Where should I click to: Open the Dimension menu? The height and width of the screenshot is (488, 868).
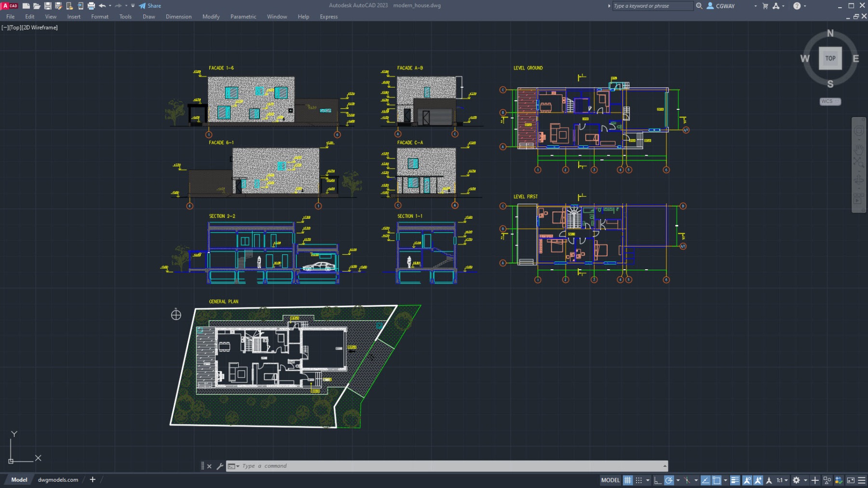click(178, 17)
